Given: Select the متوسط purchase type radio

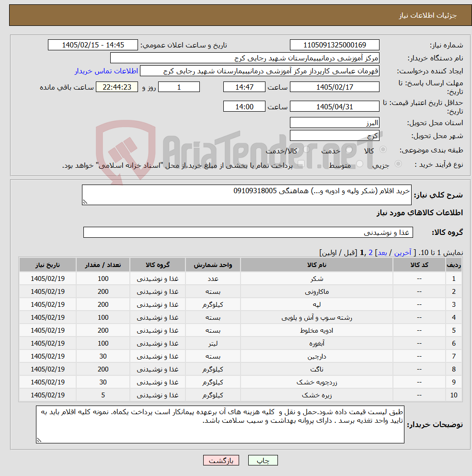Looking at the screenshot, I should (x=360, y=164).
